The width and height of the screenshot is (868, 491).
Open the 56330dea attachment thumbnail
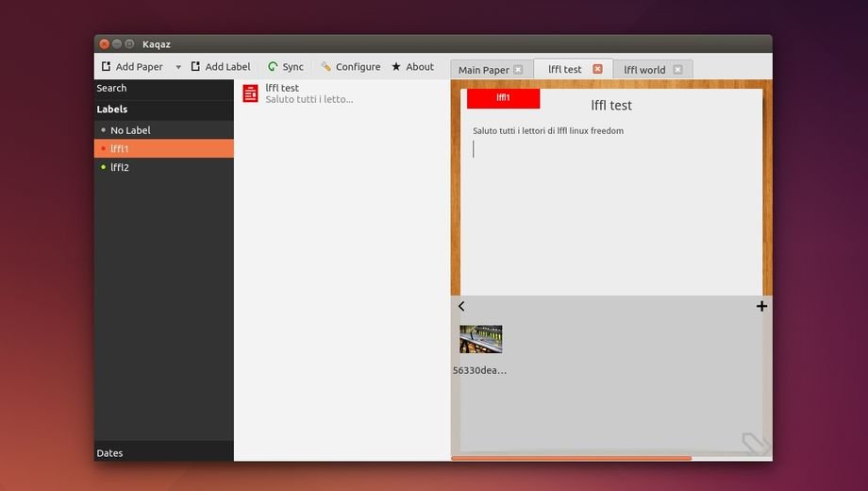coord(480,339)
